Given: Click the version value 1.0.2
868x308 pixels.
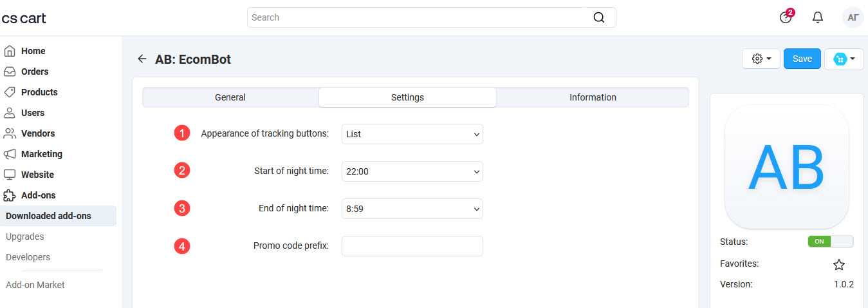Looking at the screenshot, I should pyautogui.click(x=844, y=284).
